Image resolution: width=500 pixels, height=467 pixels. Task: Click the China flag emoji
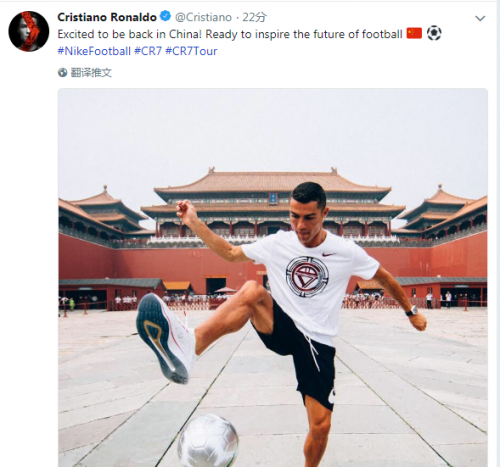tap(414, 33)
